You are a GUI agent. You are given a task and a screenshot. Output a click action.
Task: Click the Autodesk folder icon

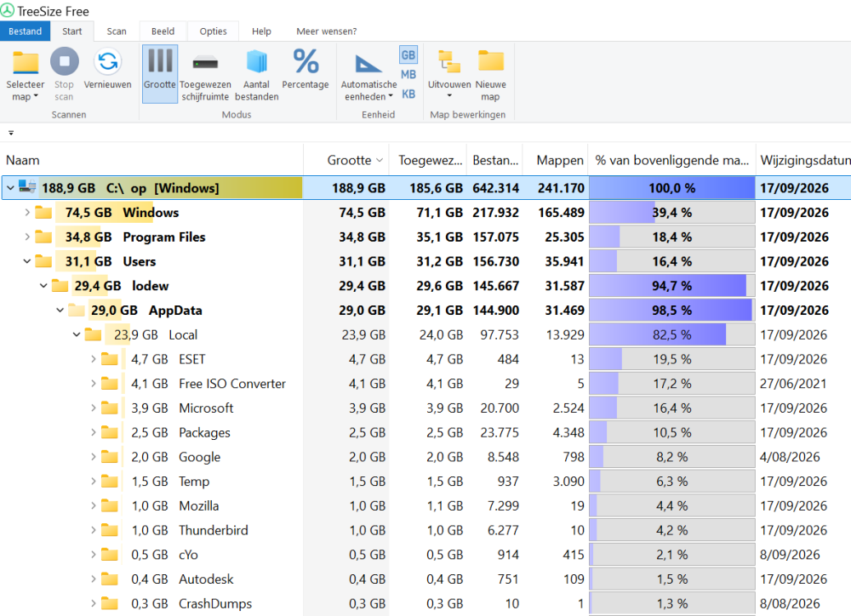110,578
